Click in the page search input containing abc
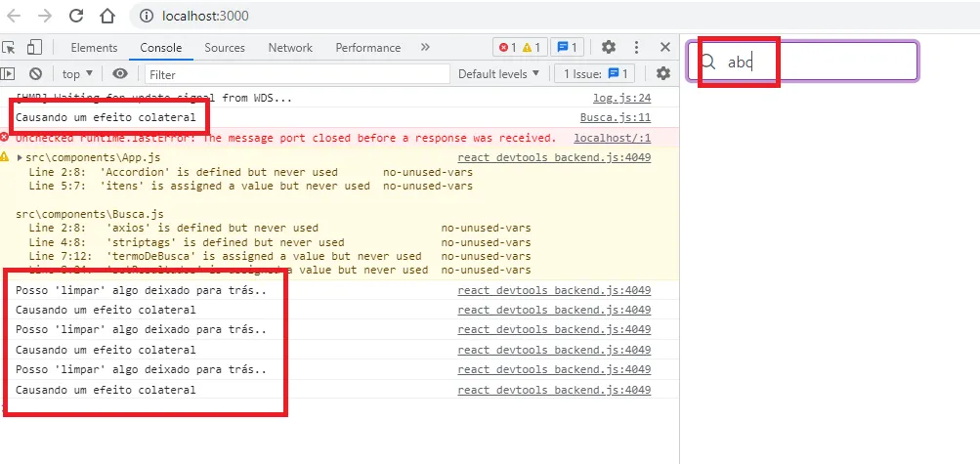The image size is (980, 464). click(802, 62)
